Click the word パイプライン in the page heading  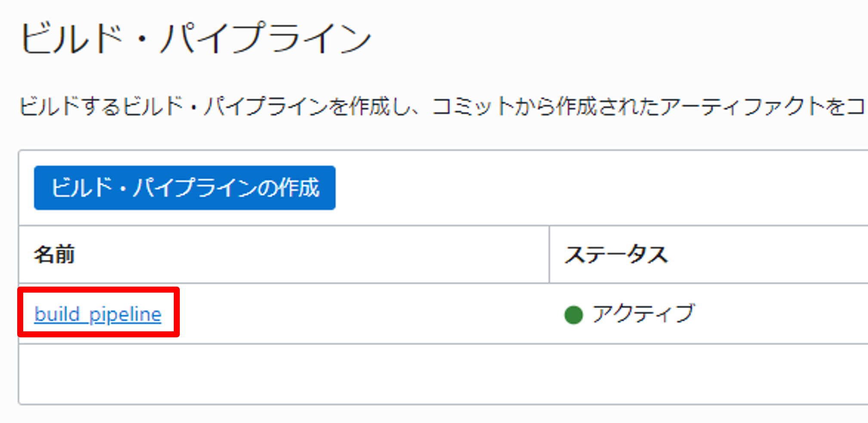[x=266, y=39]
